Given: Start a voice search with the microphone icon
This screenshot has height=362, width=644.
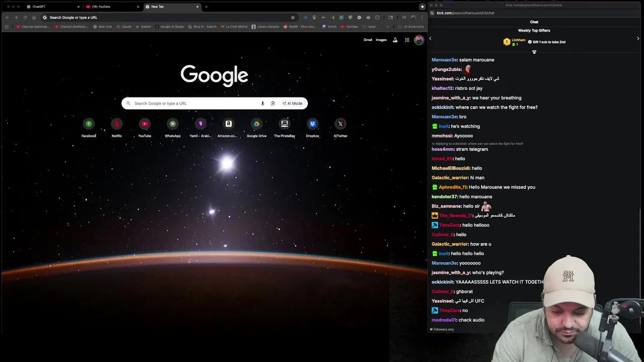Looking at the screenshot, I should tap(263, 104).
